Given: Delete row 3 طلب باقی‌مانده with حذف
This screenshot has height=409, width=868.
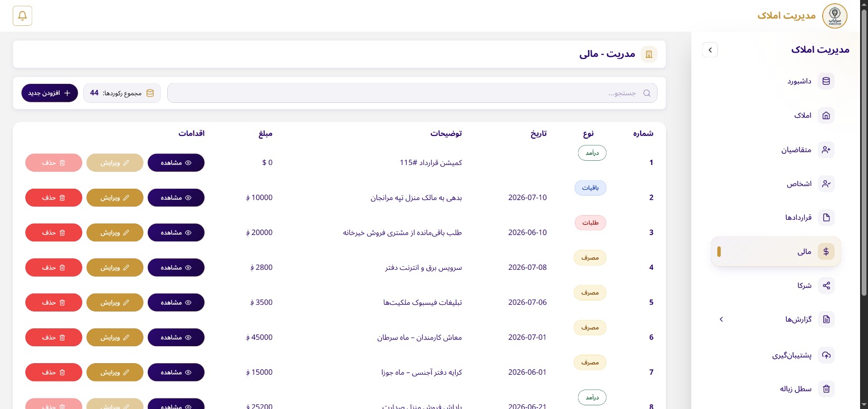Looking at the screenshot, I should click(x=54, y=232).
